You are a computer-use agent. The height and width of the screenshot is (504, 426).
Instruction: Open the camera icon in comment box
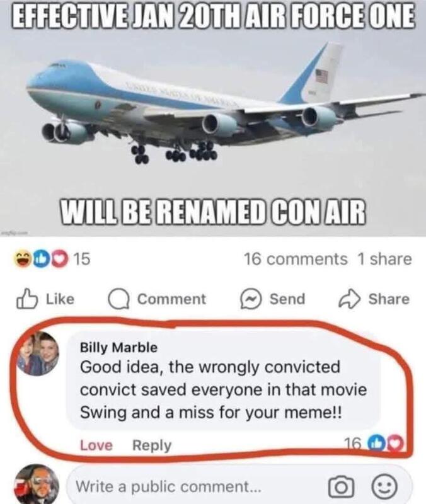click(x=341, y=487)
